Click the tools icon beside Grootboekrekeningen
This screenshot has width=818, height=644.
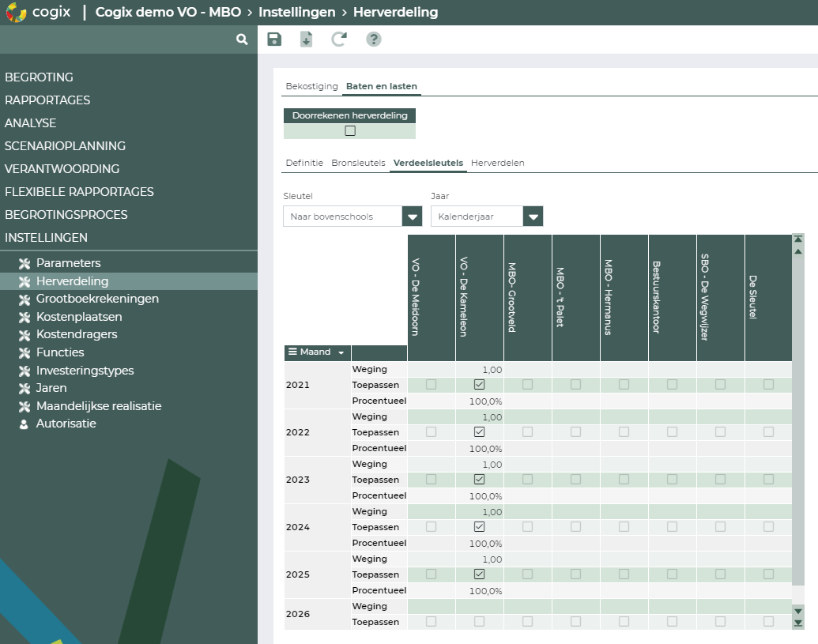point(24,299)
